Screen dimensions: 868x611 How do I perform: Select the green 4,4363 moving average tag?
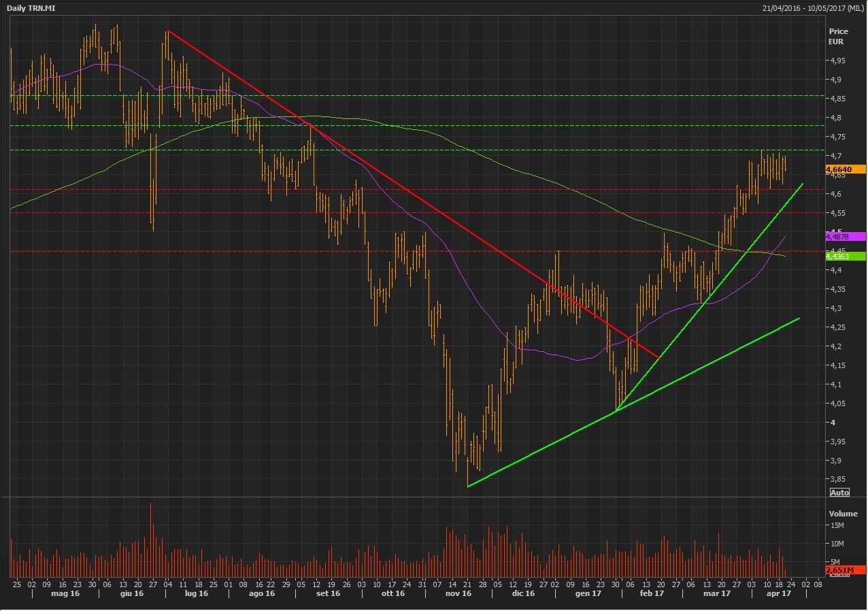tap(845, 256)
